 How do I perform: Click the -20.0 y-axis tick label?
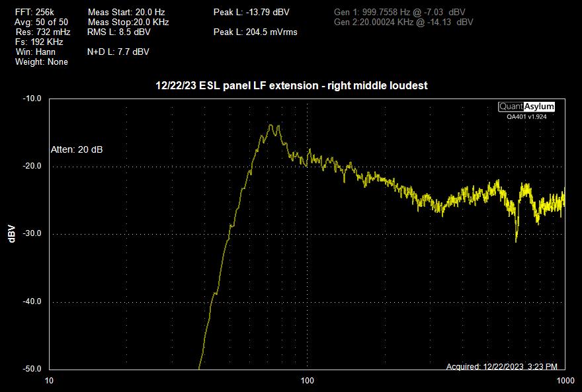32,166
